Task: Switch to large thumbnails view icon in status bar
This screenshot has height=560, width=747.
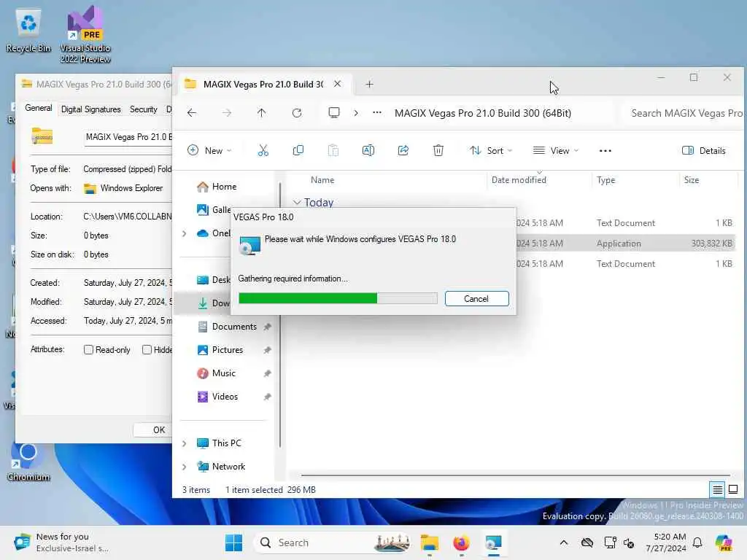Action: pos(733,489)
